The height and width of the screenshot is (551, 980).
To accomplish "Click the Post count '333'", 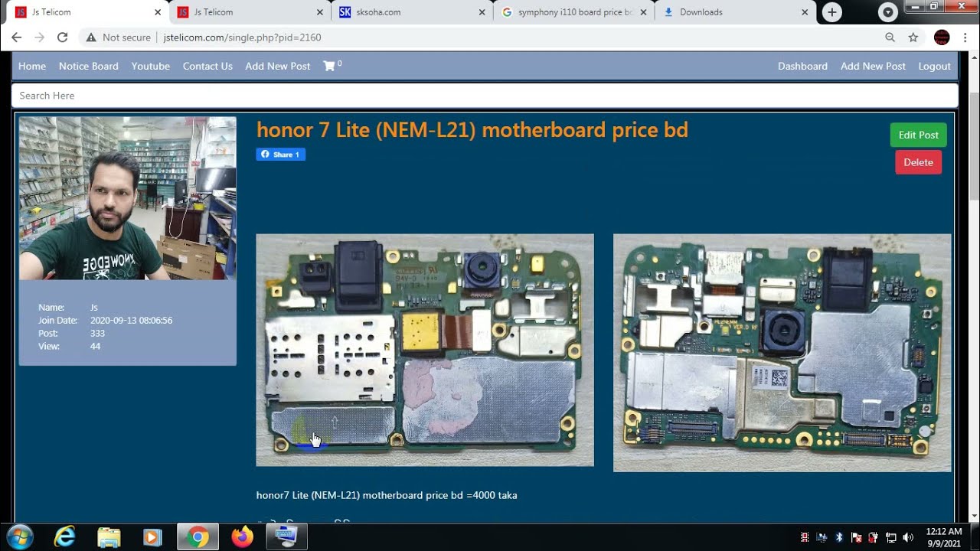I will click(x=97, y=333).
